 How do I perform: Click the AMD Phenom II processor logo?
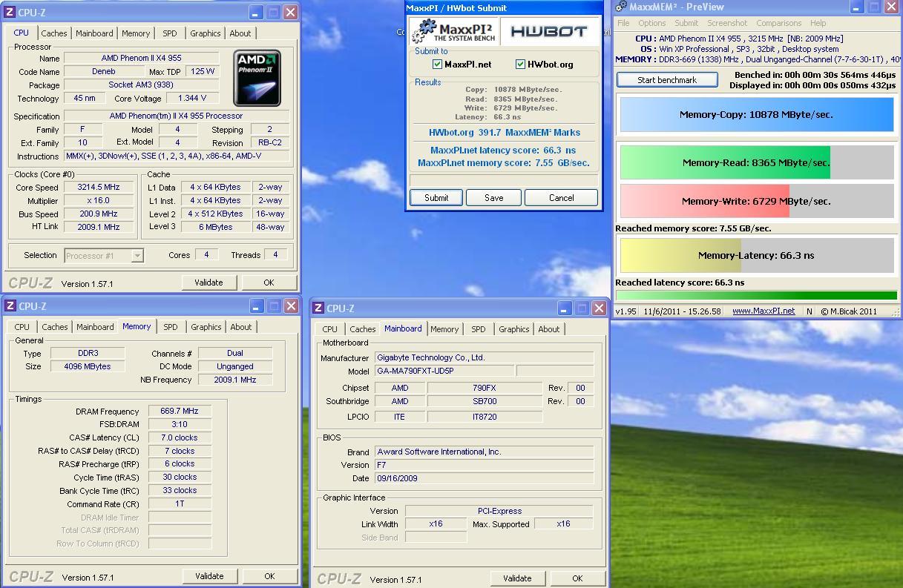257,78
